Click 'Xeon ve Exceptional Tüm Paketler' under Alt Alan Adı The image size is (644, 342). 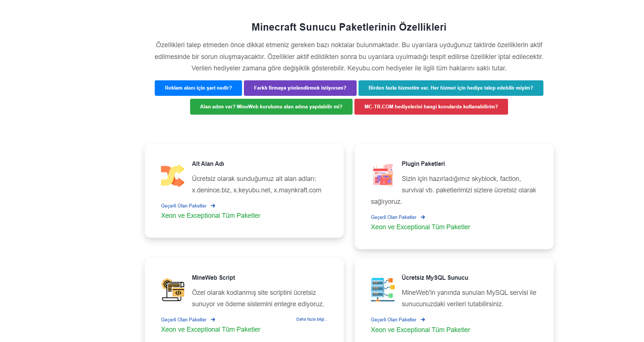coord(211,216)
